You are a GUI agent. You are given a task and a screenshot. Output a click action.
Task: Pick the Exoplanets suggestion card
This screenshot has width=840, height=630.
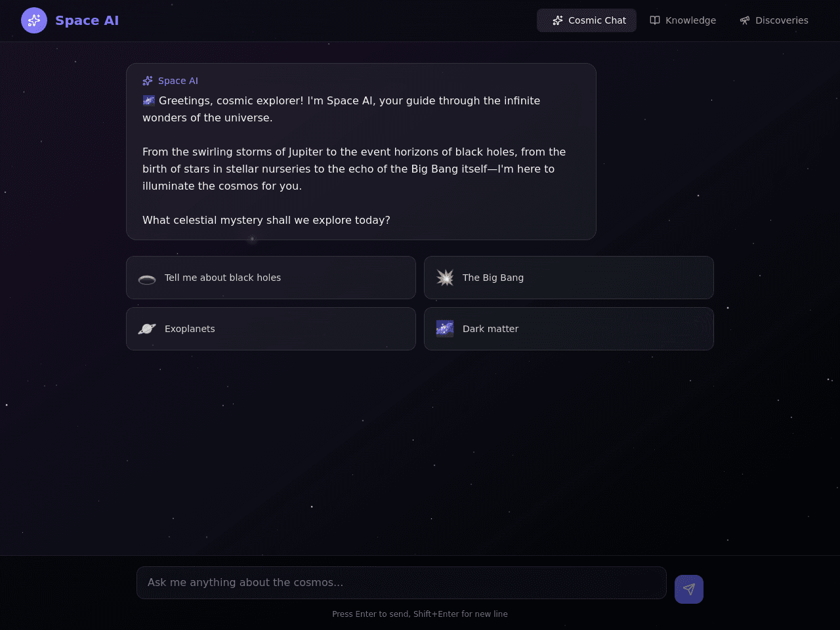tap(271, 329)
